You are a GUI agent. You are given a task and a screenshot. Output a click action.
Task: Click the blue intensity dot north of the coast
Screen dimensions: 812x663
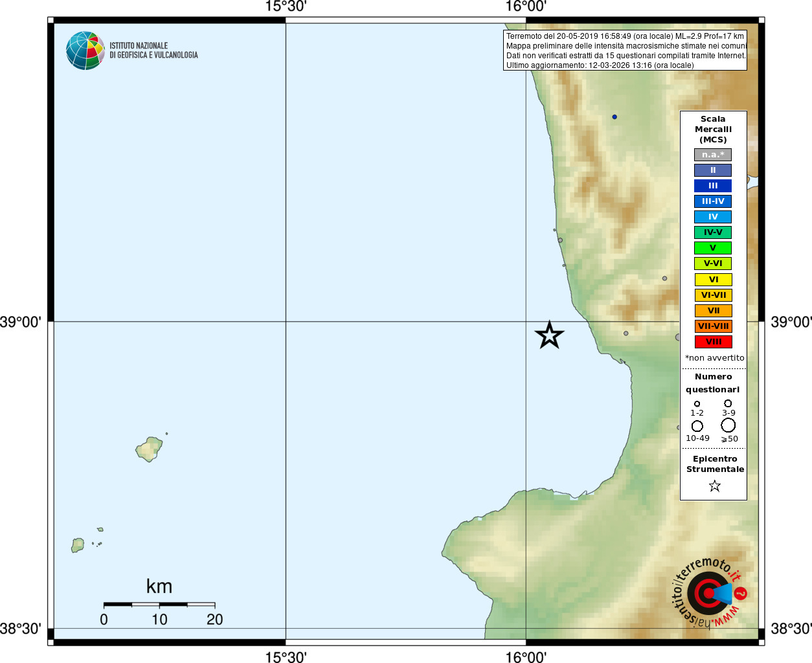click(x=615, y=117)
